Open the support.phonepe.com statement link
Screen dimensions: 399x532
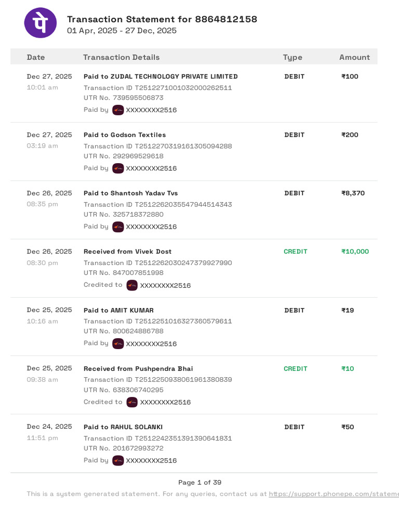point(334,494)
